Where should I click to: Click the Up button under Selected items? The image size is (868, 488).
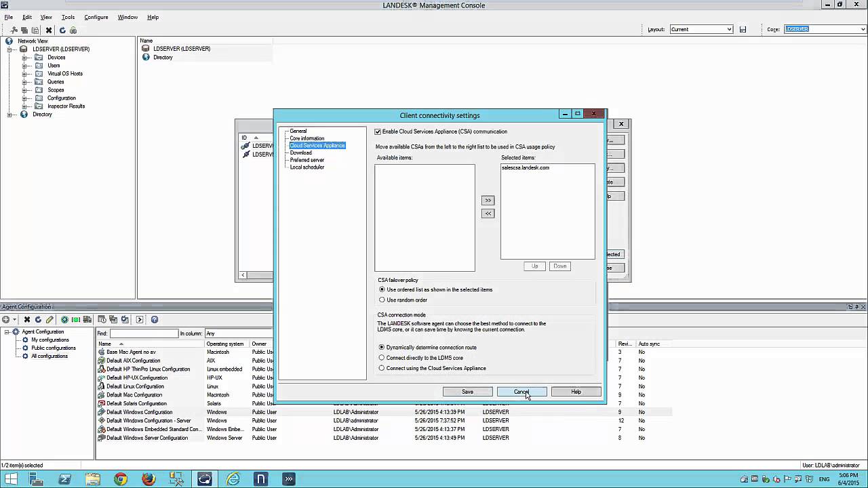(x=534, y=266)
